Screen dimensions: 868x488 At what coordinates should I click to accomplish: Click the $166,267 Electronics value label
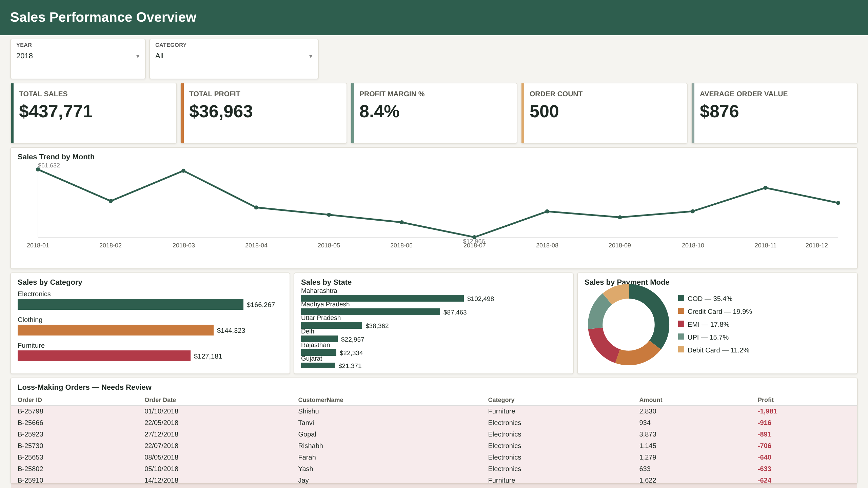(261, 305)
